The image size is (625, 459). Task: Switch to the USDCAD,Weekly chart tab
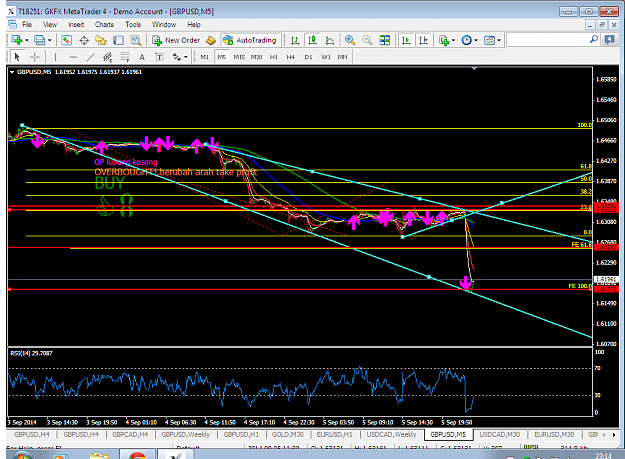pyautogui.click(x=391, y=434)
